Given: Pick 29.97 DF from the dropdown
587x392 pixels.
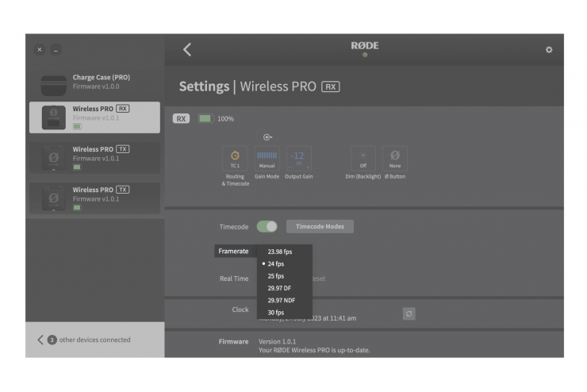Looking at the screenshot, I should point(279,288).
